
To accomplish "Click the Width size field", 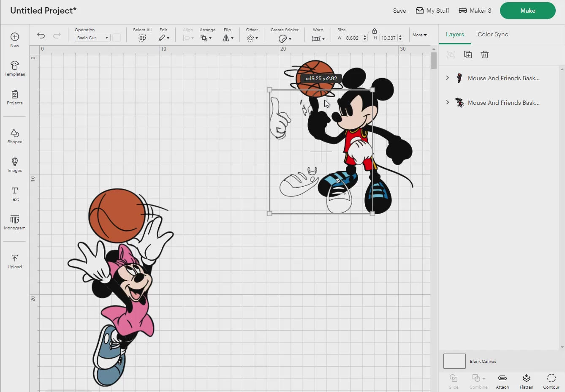I will 352,38.
